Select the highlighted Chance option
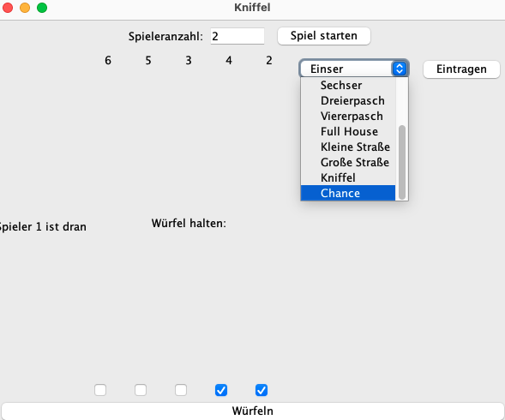This screenshot has height=420, width=505. 348,193
